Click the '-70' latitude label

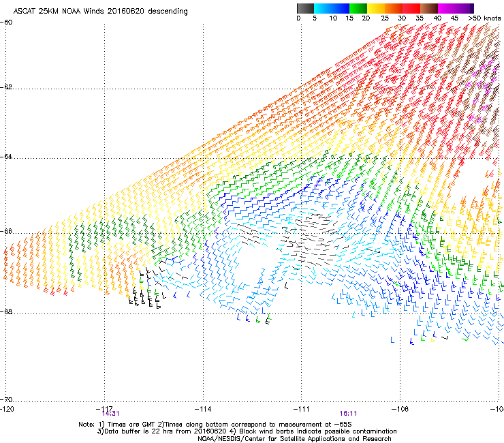pos(6,399)
